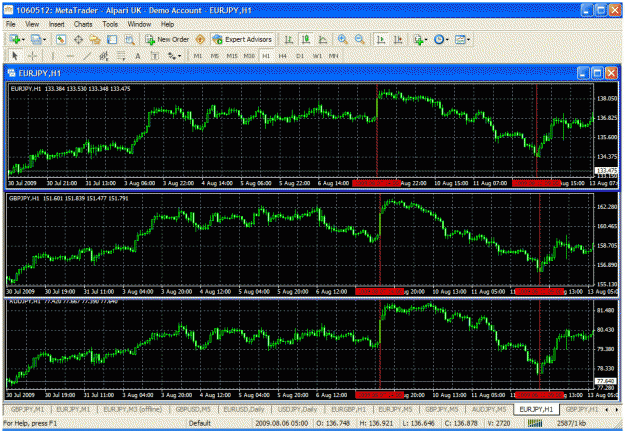Expand the Templates dropdown arrow
This screenshot has height=431, width=625.
468,39
